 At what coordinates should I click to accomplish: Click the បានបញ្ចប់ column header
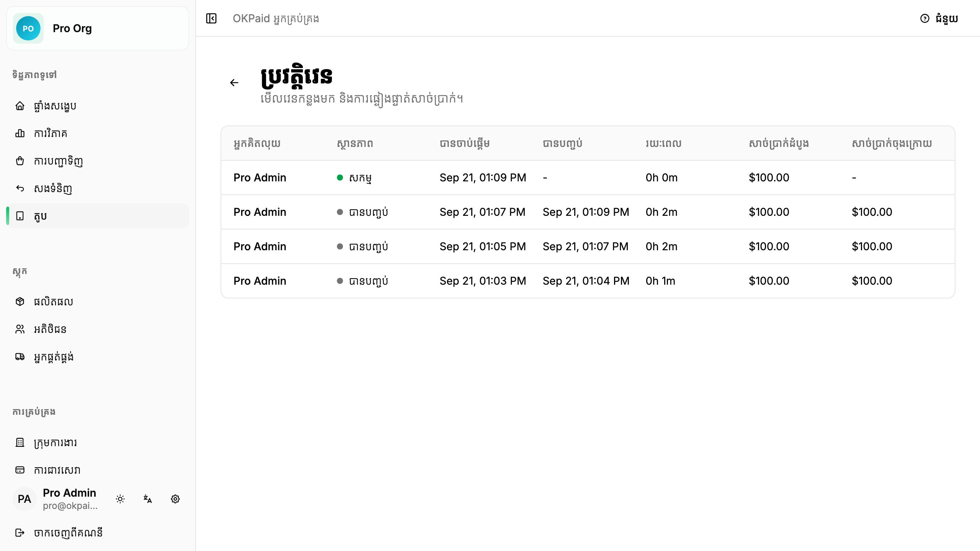tap(562, 143)
